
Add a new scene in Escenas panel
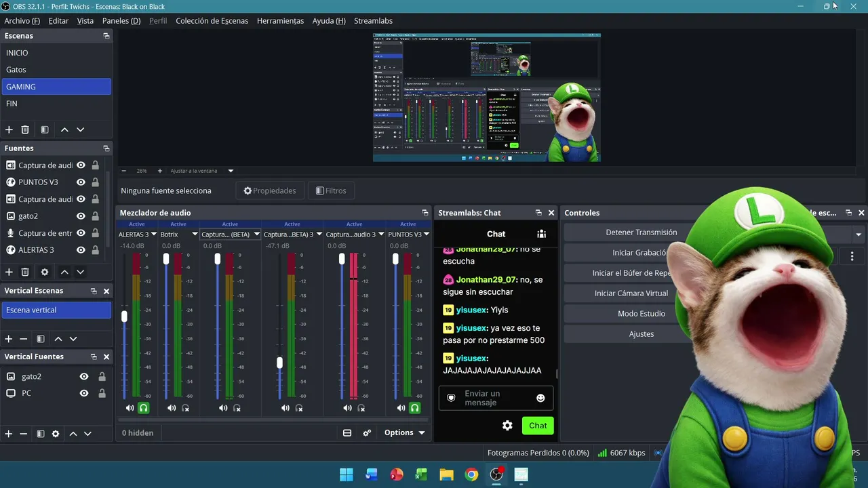tap(9, 129)
